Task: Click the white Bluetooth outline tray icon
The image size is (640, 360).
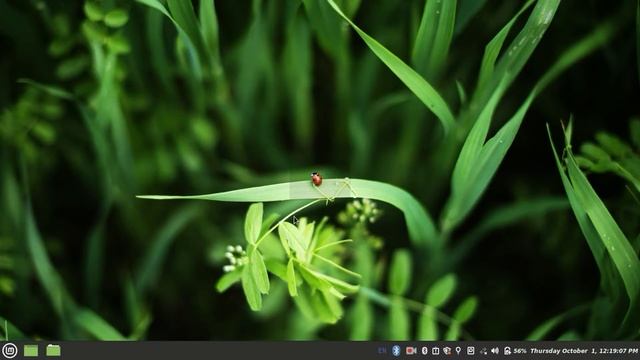Action: coord(424,351)
